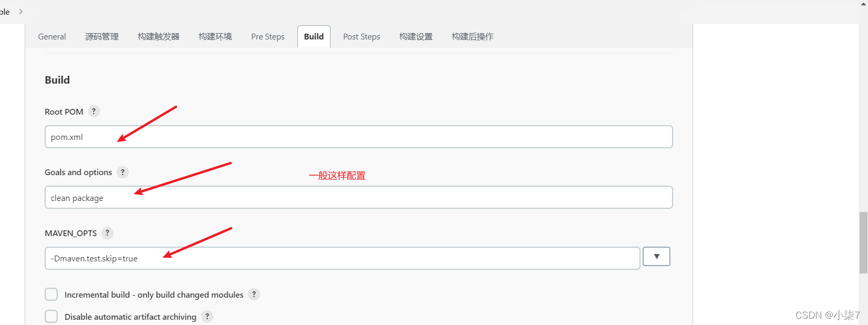This screenshot has width=868, height=325.
Task: Switch to the General tab
Action: point(52,37)
